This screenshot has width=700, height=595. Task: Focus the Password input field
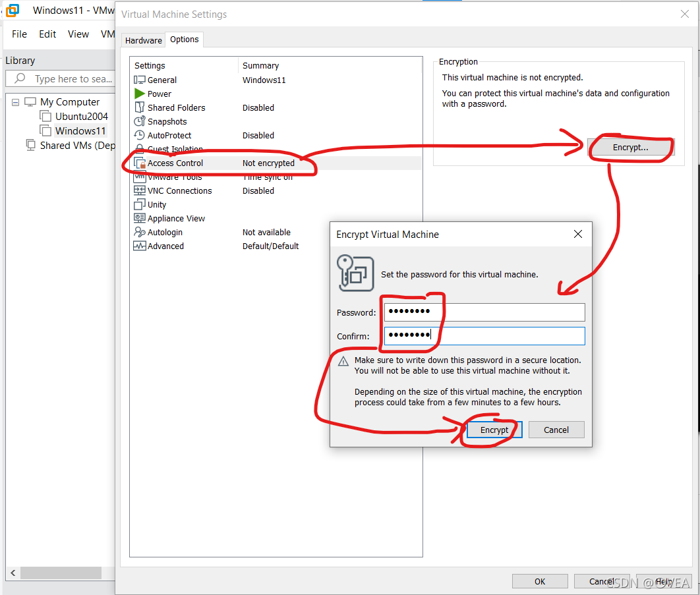coord(484,312)
